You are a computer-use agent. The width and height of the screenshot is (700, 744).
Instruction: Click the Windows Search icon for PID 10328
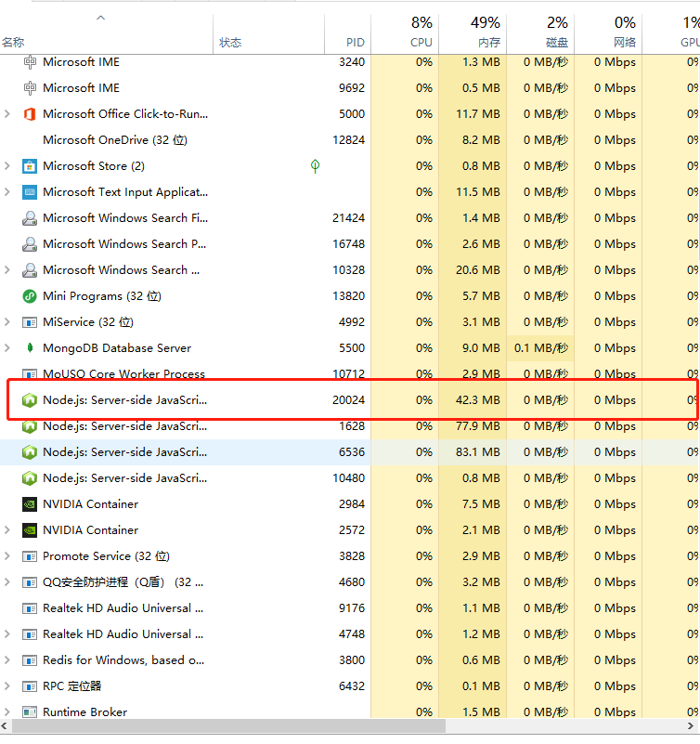pos(30,270)
